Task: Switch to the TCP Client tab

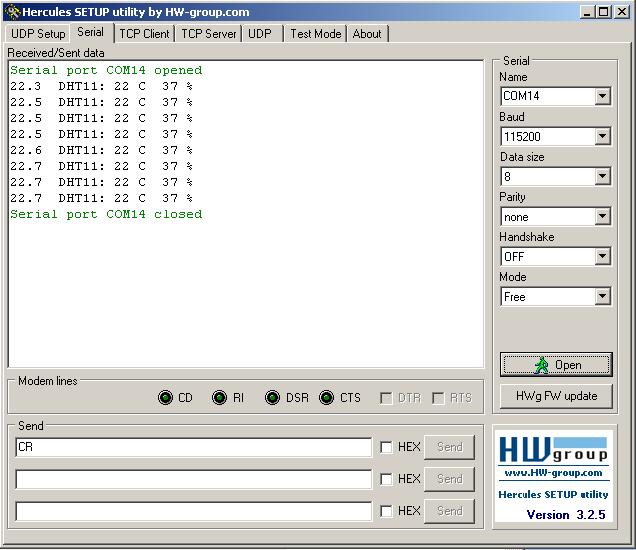Action: (144, 34)
